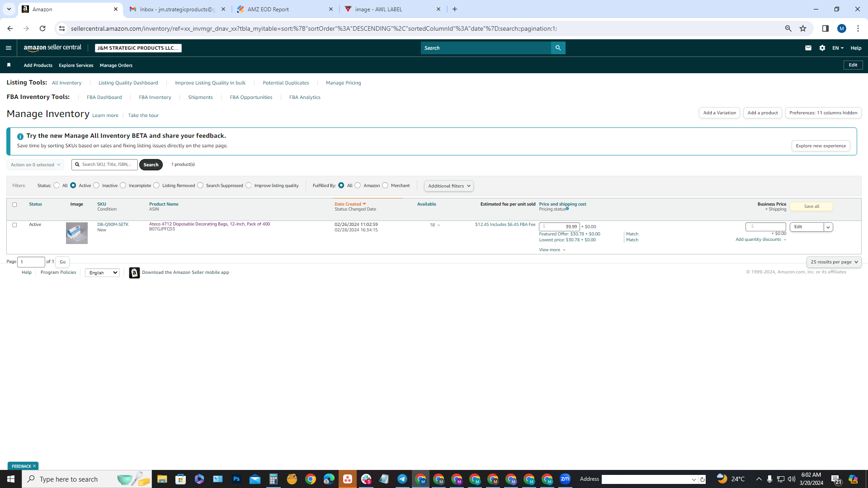Screen dimensions: 868x488
Task: Open Telegram from the taskbar
Action: 402,479
